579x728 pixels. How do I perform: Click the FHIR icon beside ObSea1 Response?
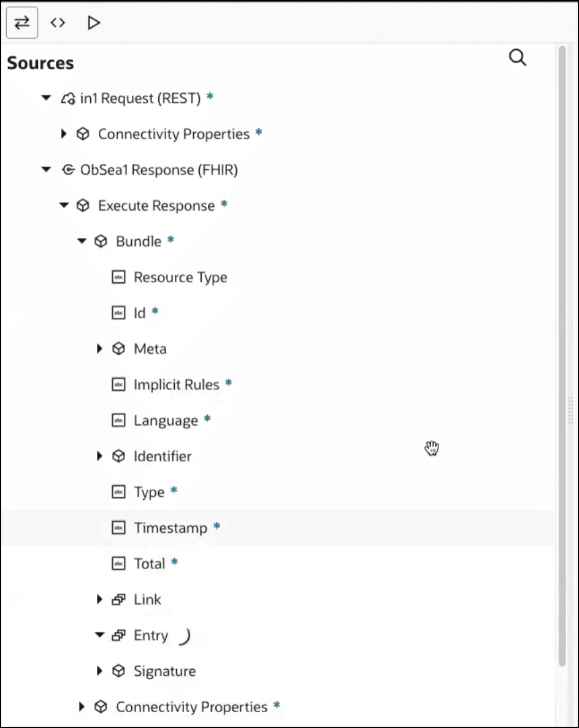pyautogui.click(x=68, y=170)
